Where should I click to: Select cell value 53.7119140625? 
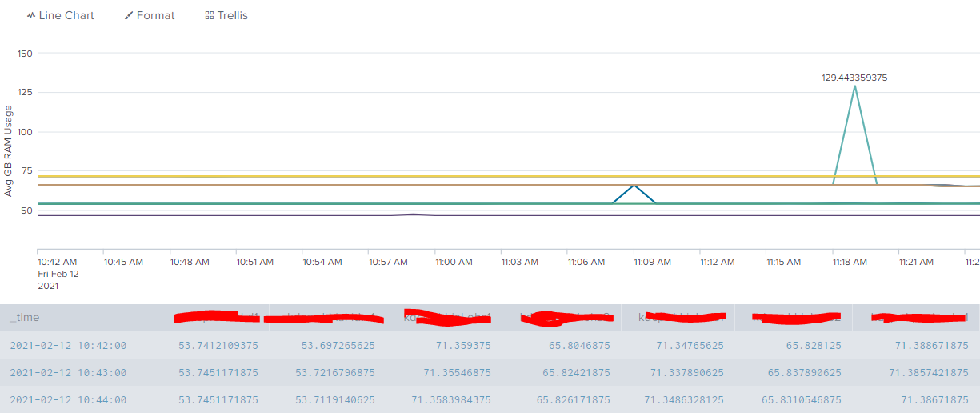coord(334,400)
